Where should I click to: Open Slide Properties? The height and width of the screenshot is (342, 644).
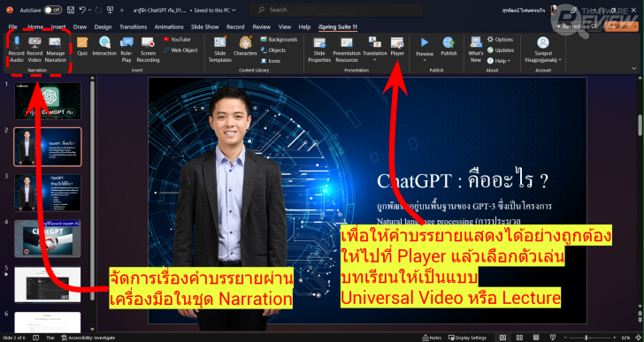pos(319,49)
